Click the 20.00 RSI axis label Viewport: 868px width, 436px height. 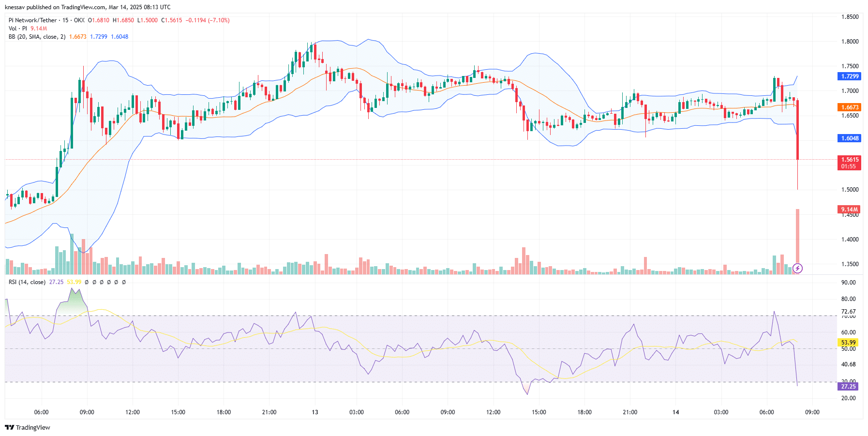(849, 398)
